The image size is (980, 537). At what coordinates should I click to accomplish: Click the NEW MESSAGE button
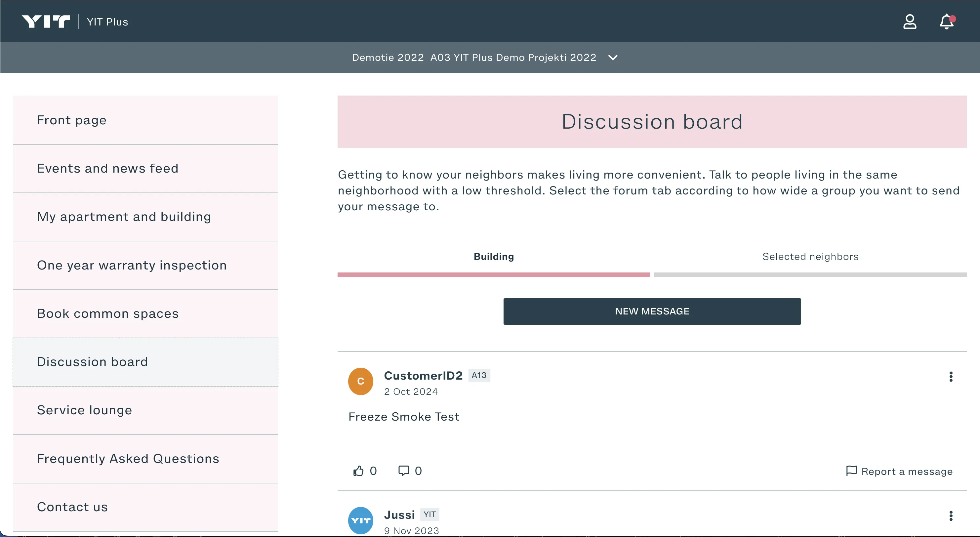coord(652,311)
